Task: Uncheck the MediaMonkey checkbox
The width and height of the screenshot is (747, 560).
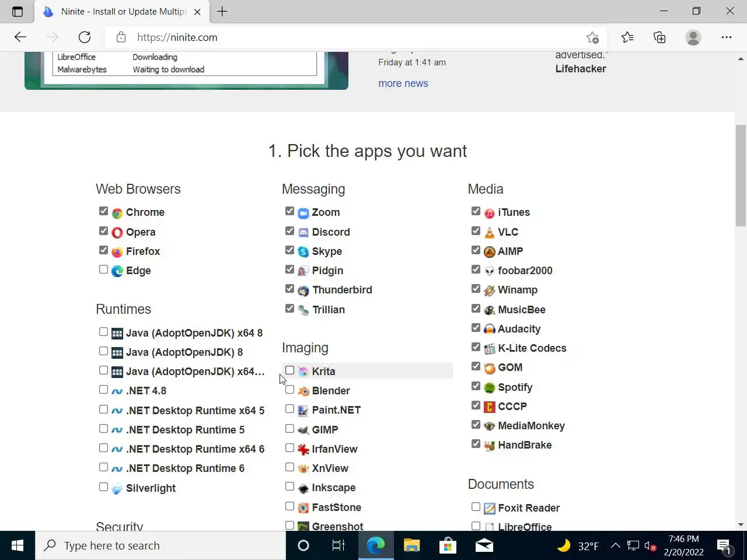Action: click(476, 425)
